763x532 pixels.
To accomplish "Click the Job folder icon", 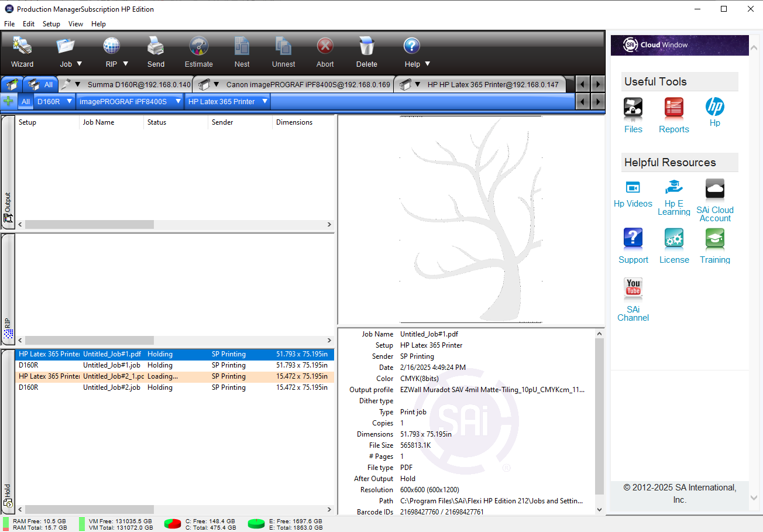I will click(x=66, y=46).
